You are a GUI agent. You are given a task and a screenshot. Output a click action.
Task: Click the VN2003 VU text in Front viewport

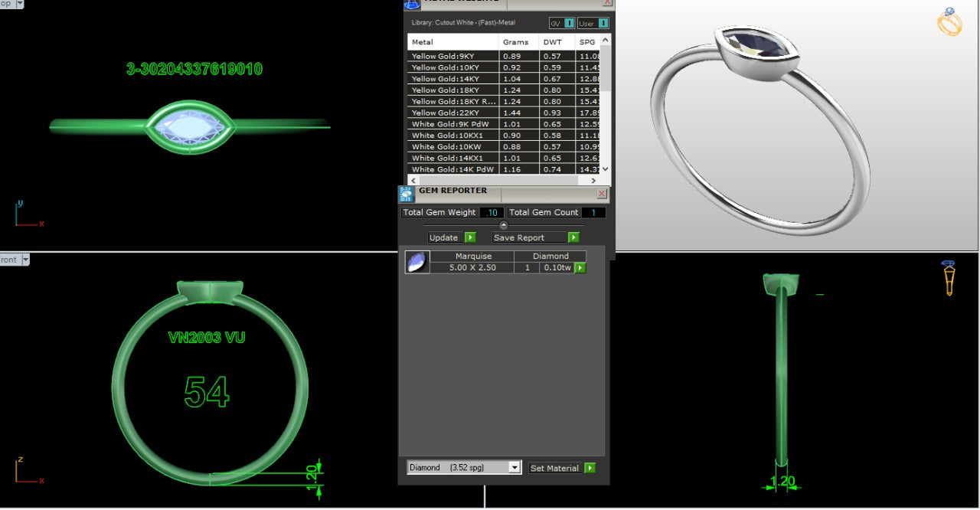207,337
